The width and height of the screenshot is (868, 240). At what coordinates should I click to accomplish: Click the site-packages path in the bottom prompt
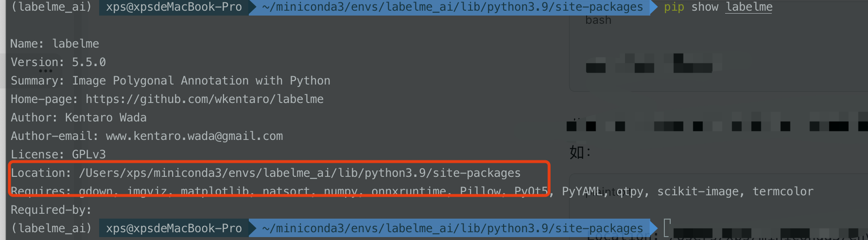point(452,228)
